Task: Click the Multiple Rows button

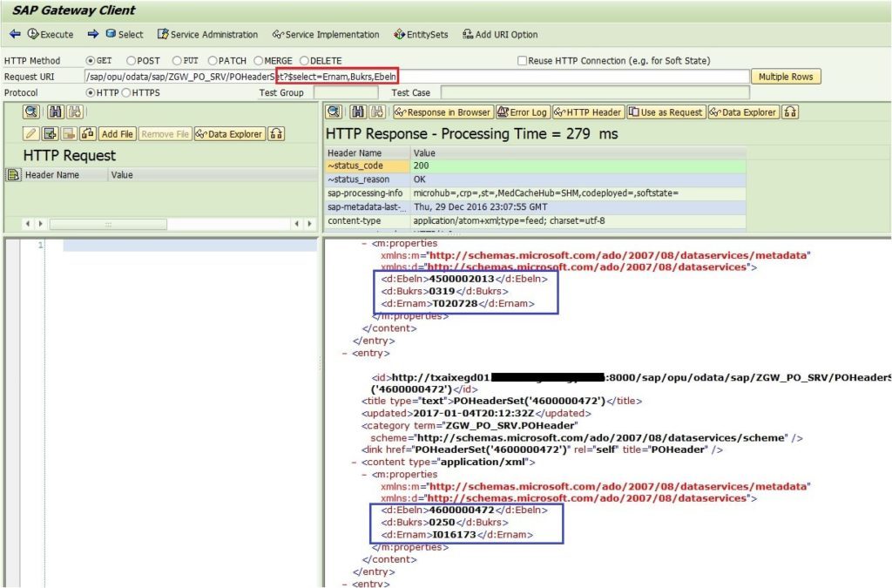Action: pos(786,76)
